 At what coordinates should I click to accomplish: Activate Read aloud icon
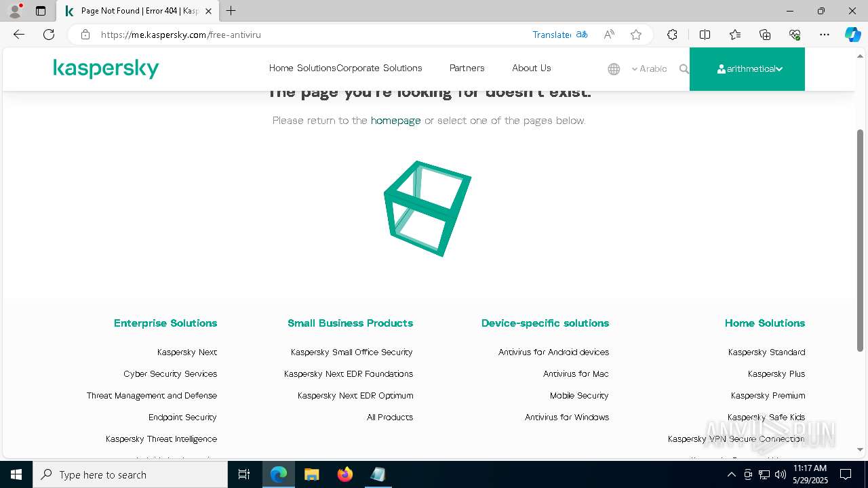click(609, 35)
